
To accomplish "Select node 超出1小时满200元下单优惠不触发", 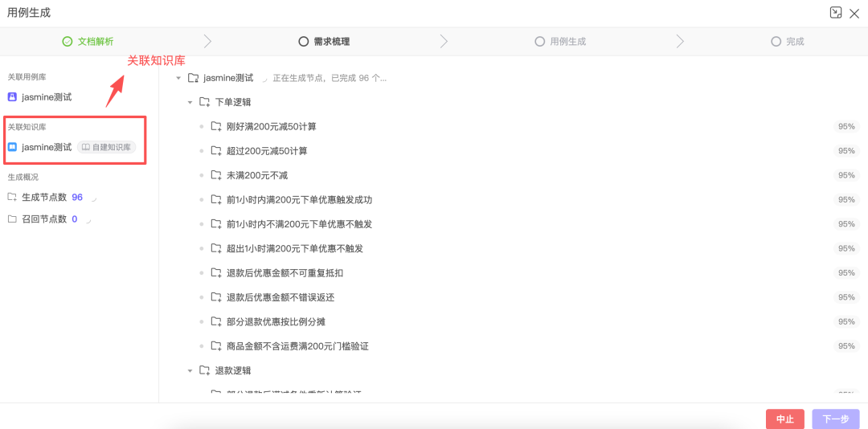I will tap(295, 248).
